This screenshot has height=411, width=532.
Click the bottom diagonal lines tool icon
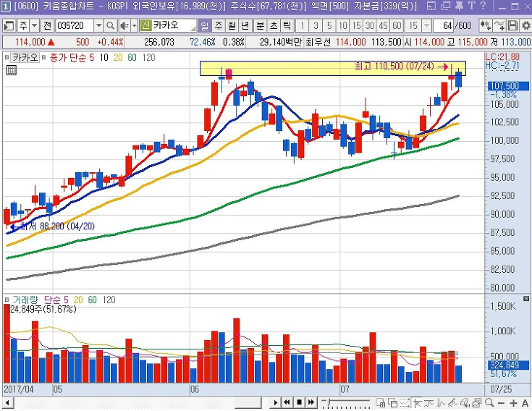point(452,403)
